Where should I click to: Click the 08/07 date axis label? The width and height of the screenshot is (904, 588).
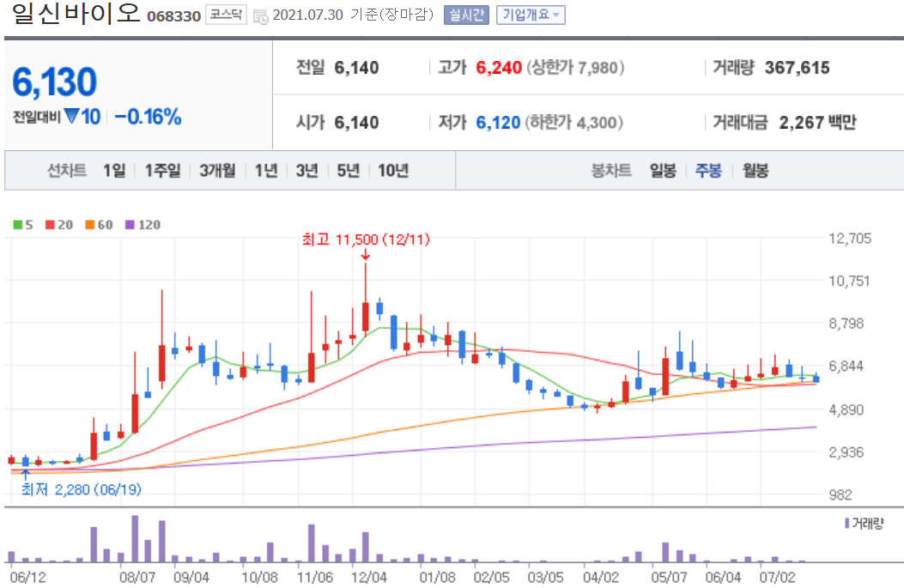[x=137, y=577]
